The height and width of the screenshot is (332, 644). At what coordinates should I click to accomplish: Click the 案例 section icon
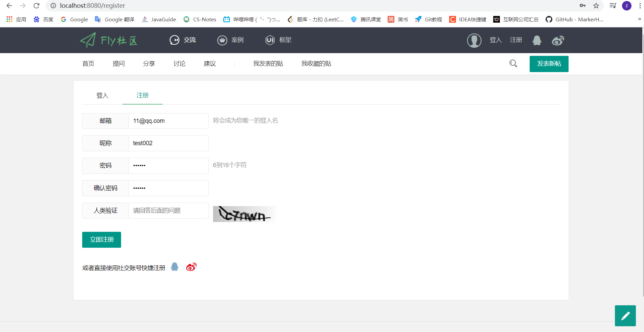click(222, 40)
